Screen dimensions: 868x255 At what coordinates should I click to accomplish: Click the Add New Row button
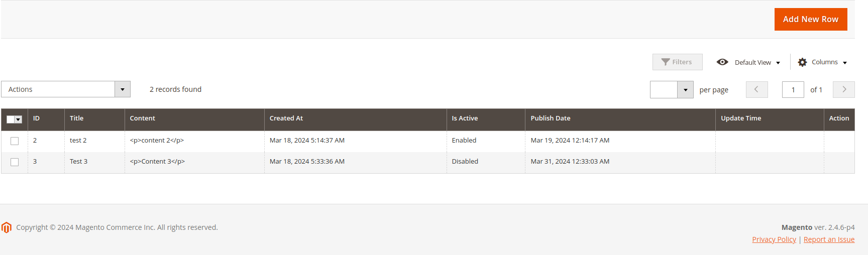tap(810, 19)
